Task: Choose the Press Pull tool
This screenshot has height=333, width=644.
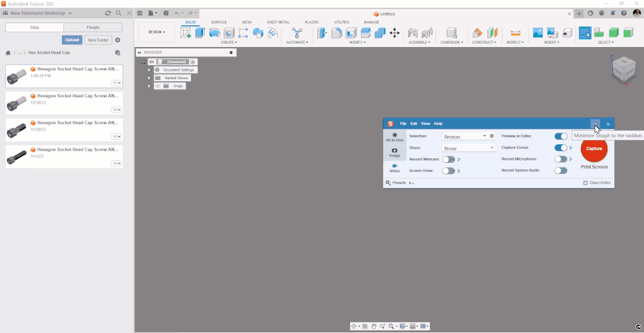Action: click(322, 33)
